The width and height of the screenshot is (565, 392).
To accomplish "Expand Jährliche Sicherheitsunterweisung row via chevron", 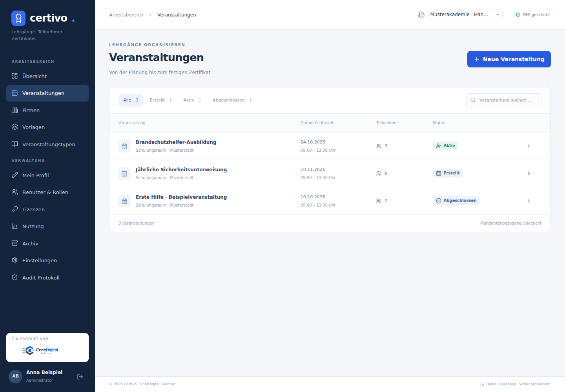I will [529, 174].
